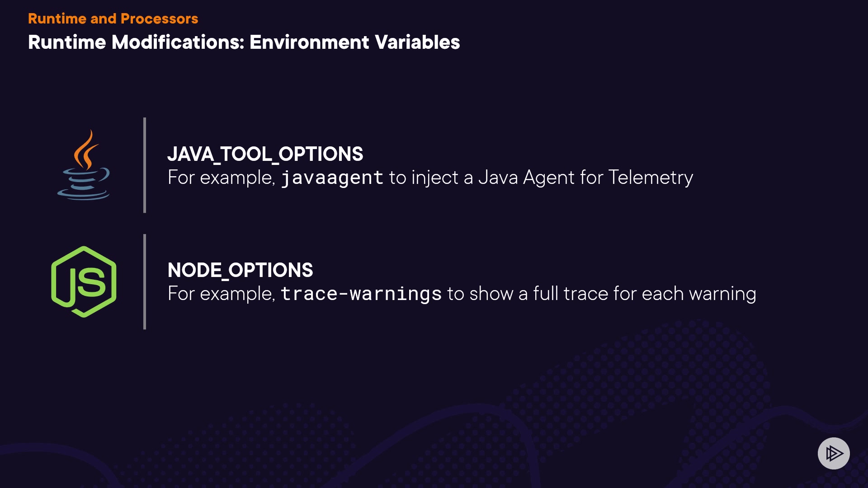Click the JAVA_TOOL_OPTIONS heading

[265, 154]
